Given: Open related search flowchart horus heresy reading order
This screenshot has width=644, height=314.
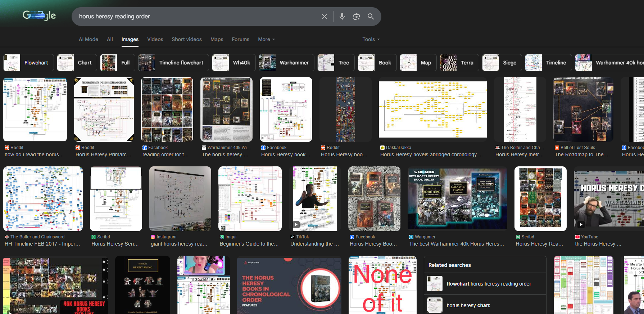Looking at the screenshot, I should point(485,284).
